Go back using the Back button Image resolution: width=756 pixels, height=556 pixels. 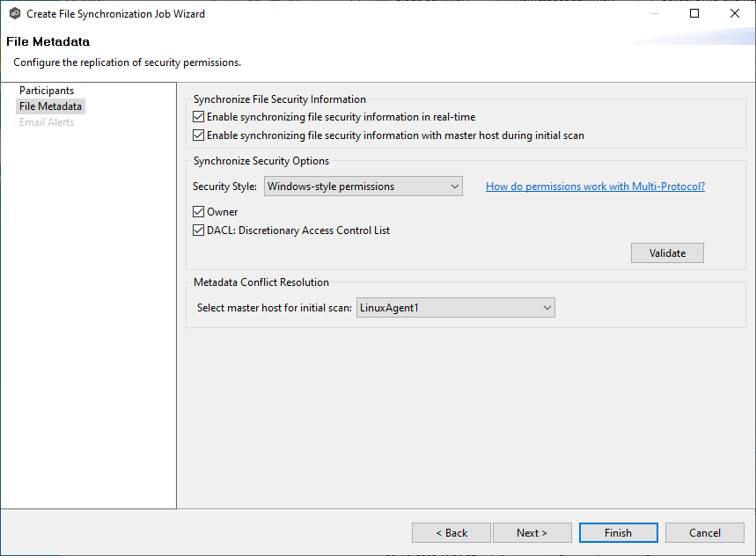(451, 532)
